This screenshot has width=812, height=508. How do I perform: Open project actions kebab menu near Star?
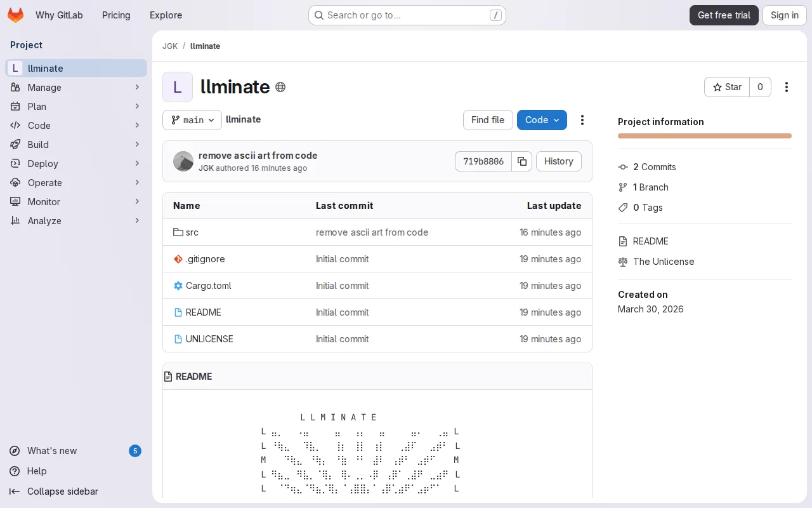(787, 87)
